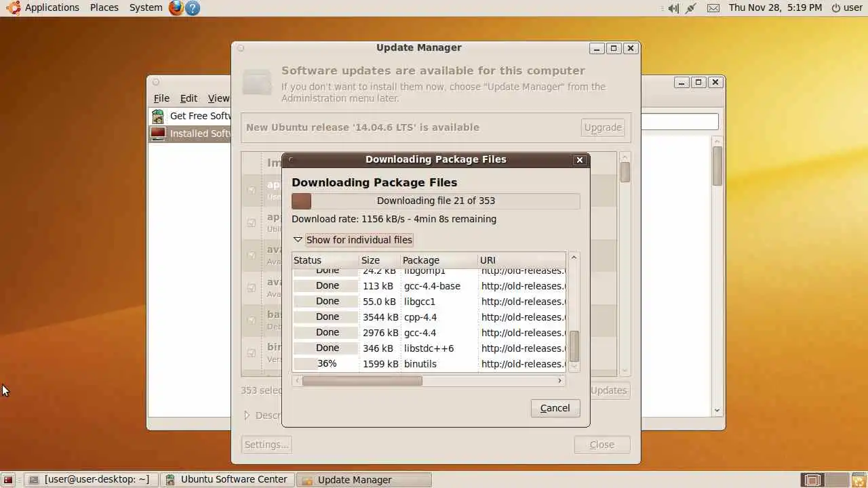Sort file list by Status column
This screenshot has width=868, height=488.
325,260
